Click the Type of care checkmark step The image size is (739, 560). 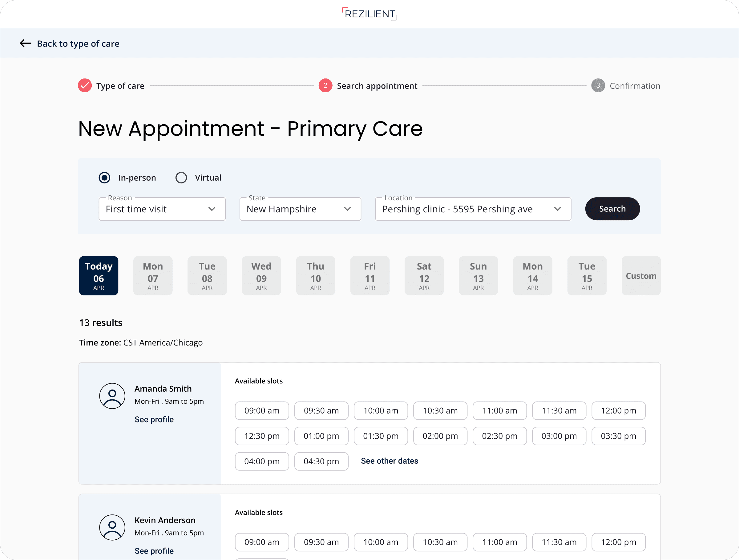click(85, 86)
